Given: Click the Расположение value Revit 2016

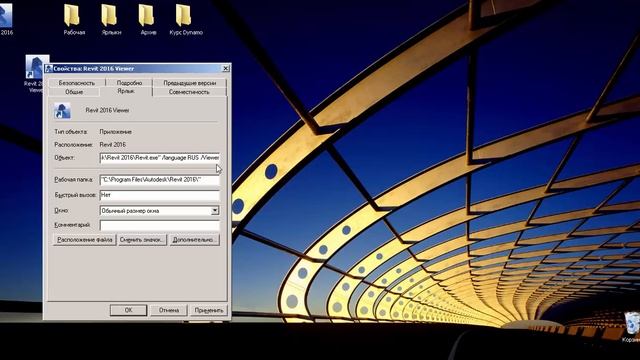Looking at the screenshot, I should point(113,144).
